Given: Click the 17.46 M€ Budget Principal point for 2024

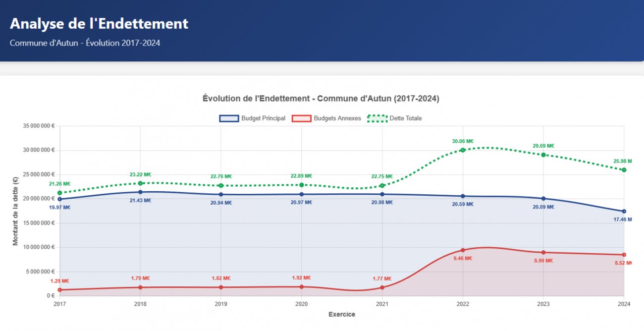Looking at the screenshot, I should click(x=624, y=212).
